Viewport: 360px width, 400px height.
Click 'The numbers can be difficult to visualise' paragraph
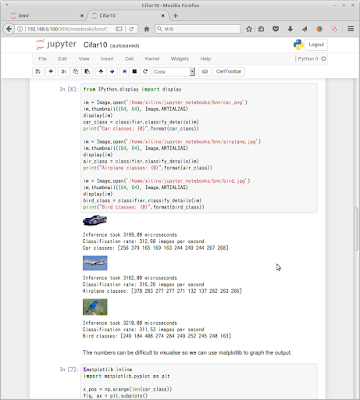(x=187, y=353)
